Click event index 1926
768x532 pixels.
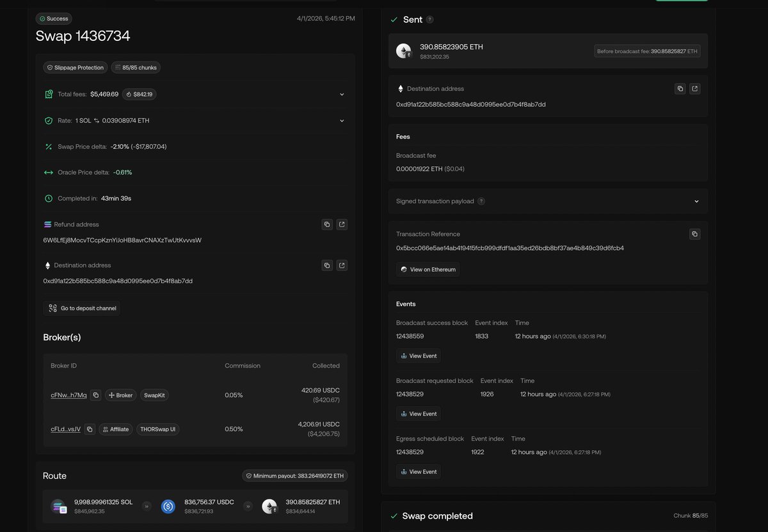click(487, 394)
